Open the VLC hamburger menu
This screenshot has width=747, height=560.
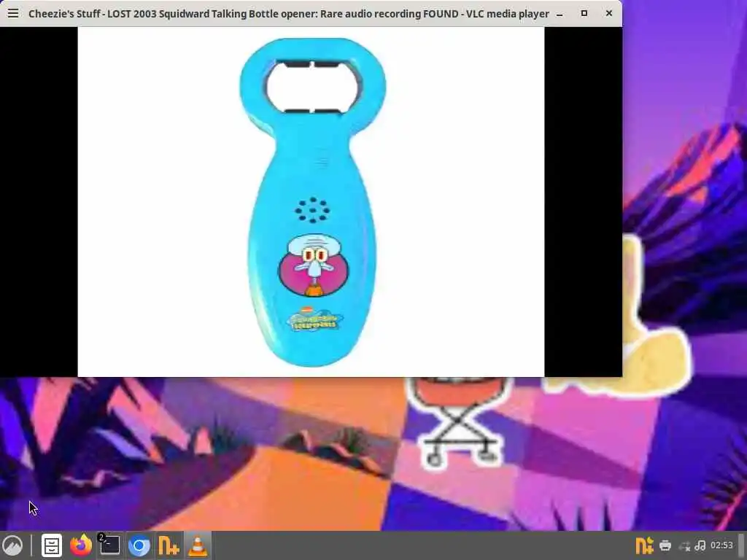(13, 13)
